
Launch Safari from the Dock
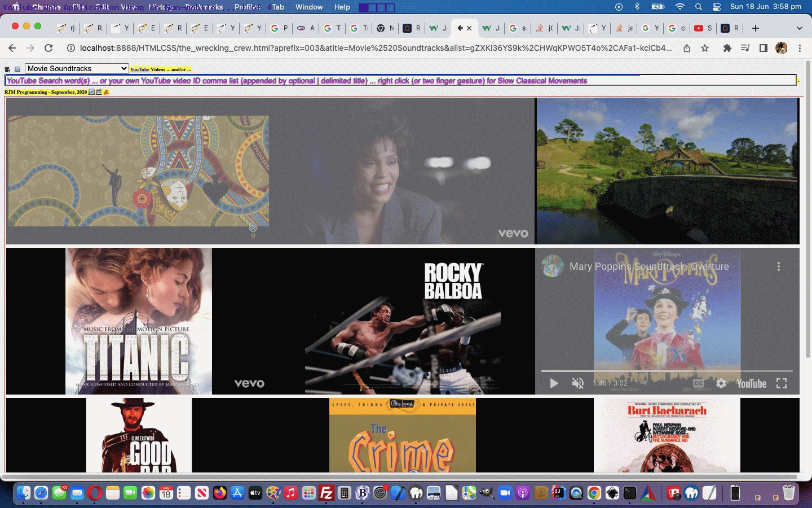pos(41,493)
